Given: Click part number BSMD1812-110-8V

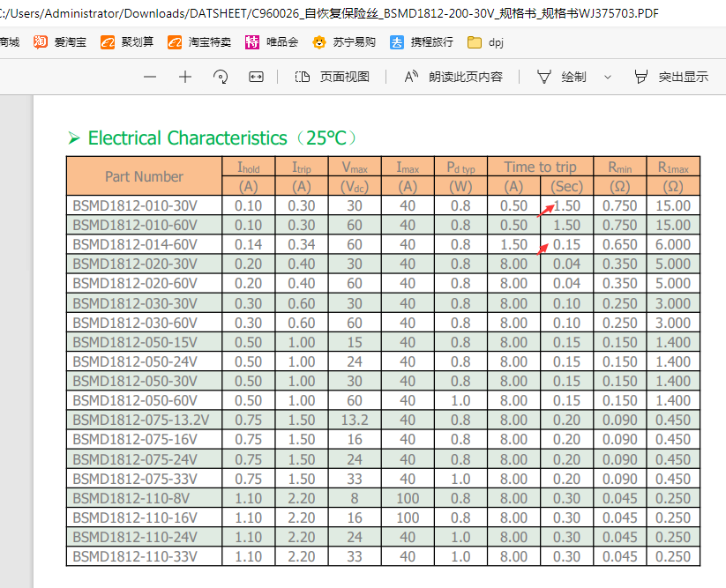Looking at the screenshot, I should click(x=131, y=498).
